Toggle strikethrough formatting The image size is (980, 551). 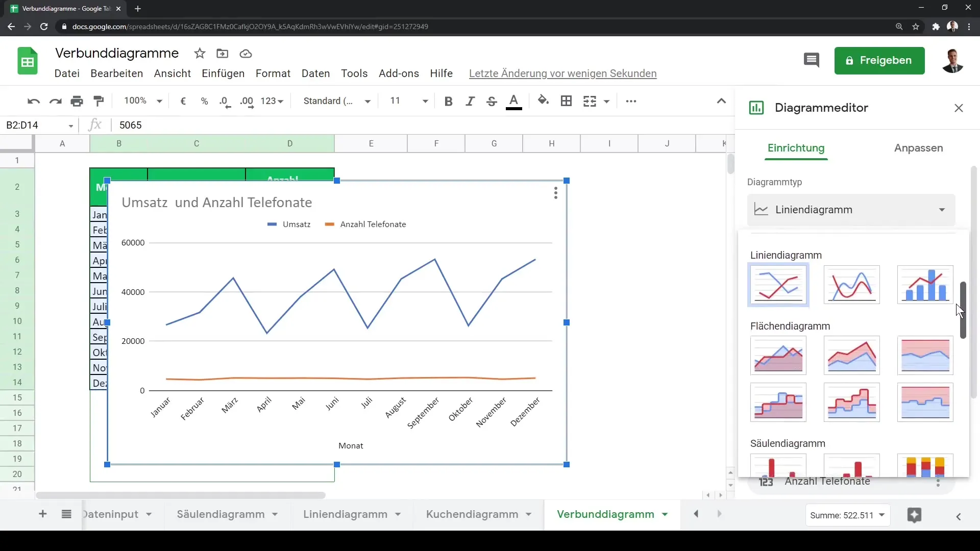pos(492,101)
